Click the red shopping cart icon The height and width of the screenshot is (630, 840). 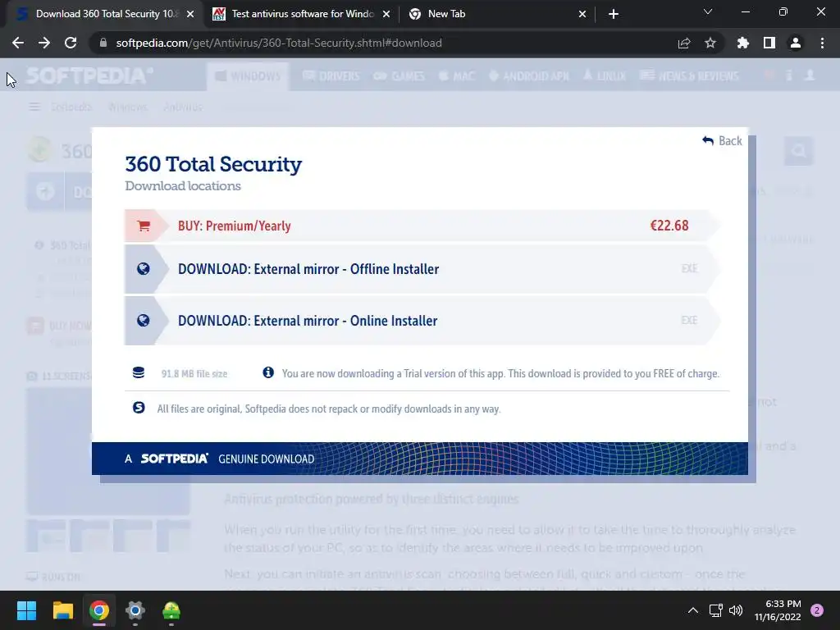143,226
